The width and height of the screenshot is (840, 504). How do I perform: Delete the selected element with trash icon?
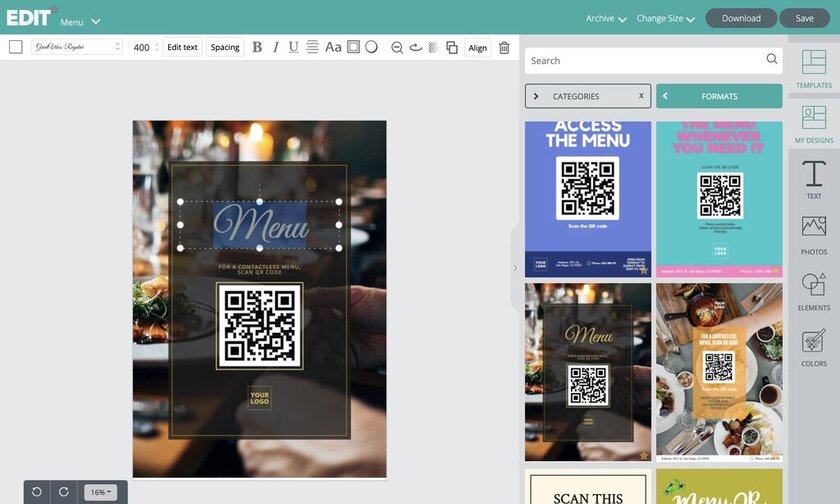[x=504, y=48]
